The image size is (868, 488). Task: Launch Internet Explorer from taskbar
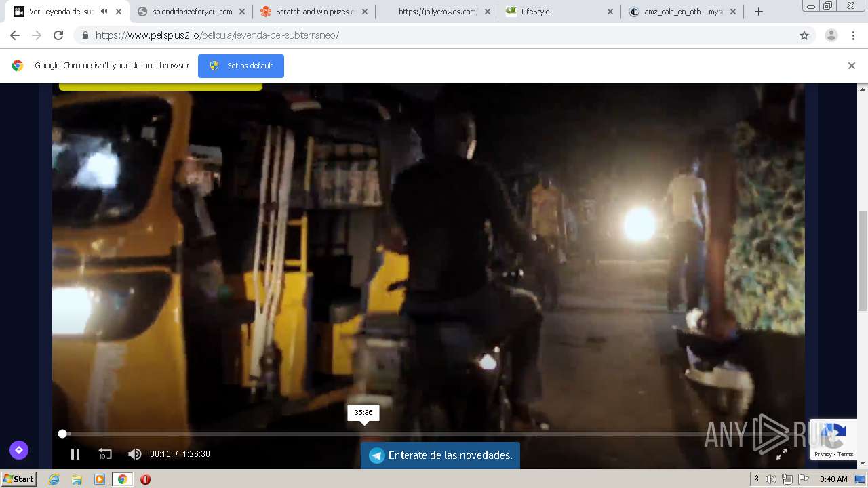click(54, 479)
